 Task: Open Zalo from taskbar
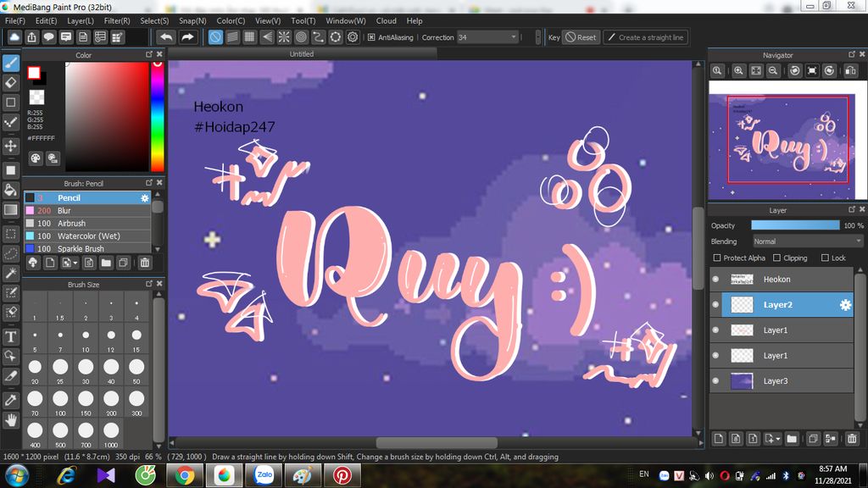(x=264, y=475)
